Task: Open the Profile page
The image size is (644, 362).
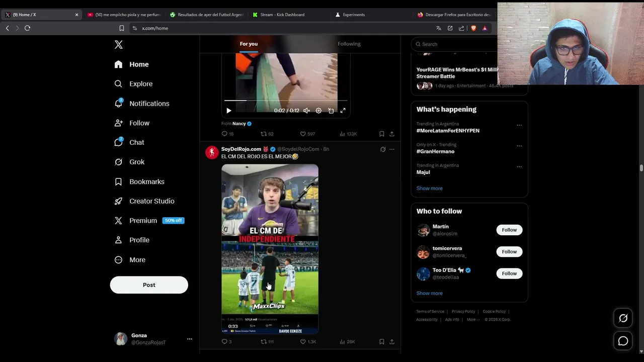Action: (132, 240)
